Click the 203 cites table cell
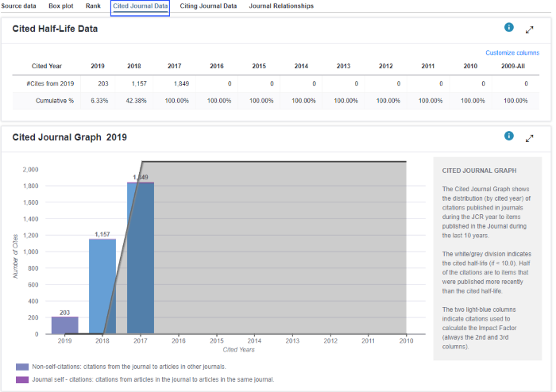556x392 pixels. [103, 83]
